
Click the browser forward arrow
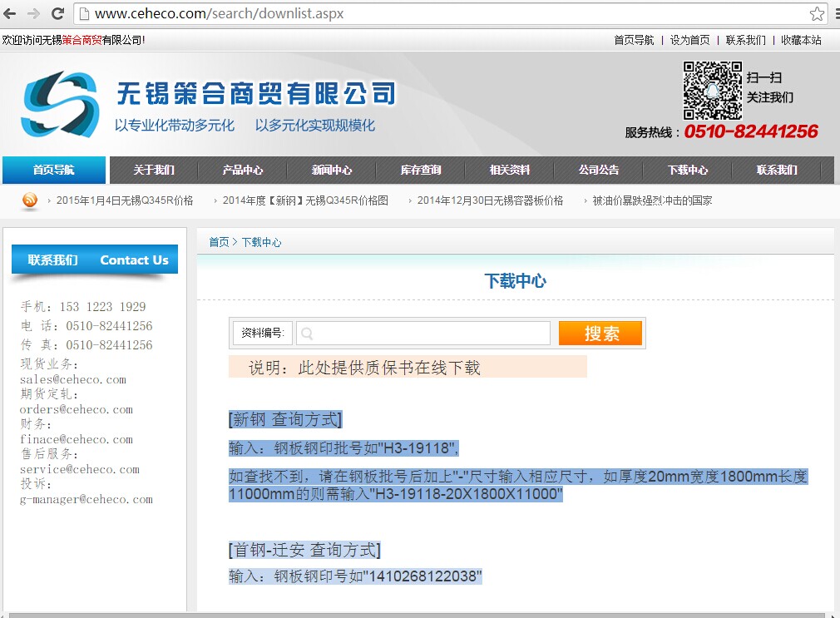tap(33, 13)
